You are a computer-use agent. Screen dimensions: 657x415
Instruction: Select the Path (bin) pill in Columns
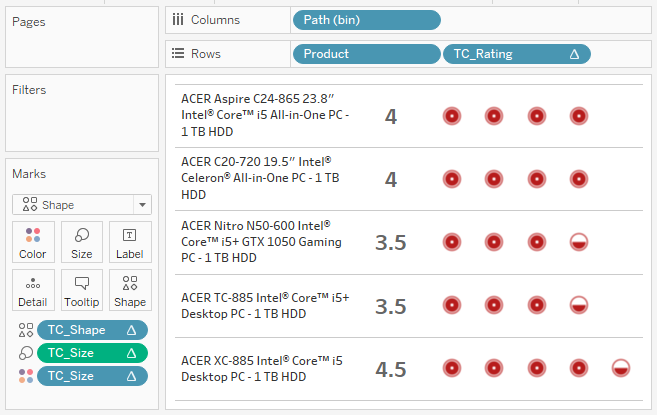tap(367, 20)
